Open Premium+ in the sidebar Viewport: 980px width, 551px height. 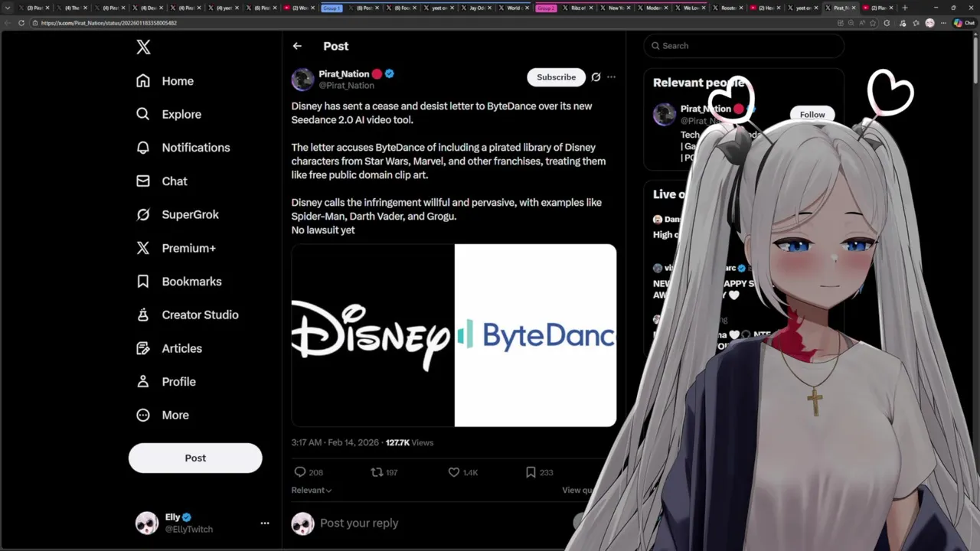click(x=175, y=248)
